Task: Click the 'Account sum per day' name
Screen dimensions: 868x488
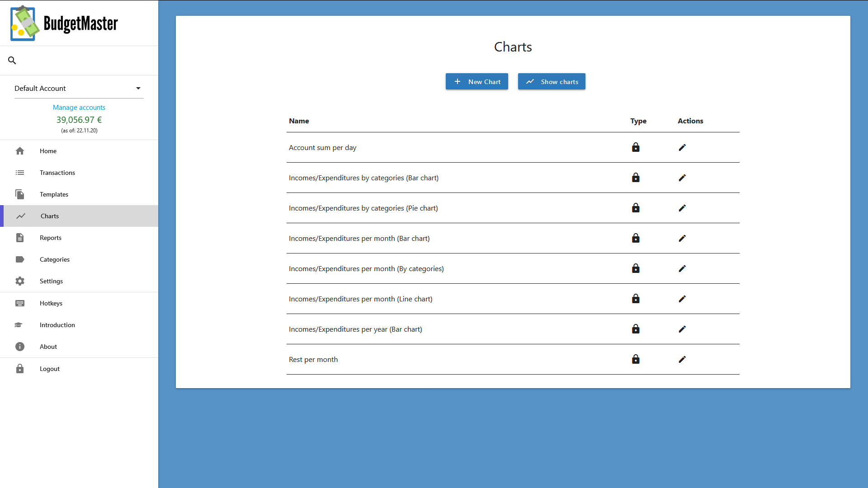Action: pyautogui.click(x=322, y=148)
